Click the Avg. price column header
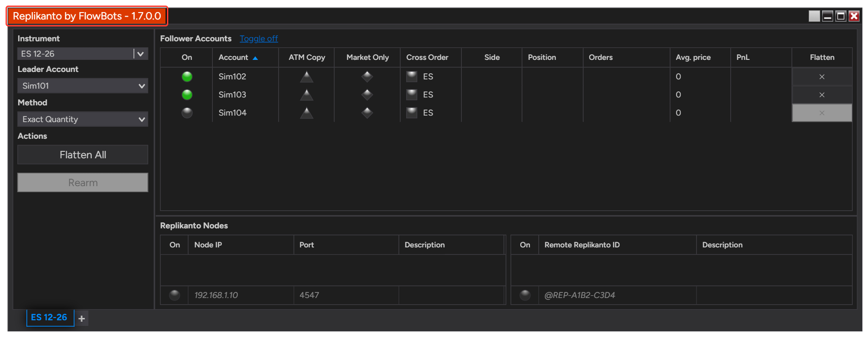This screenshot has width=868, height=337. point(700,58)
